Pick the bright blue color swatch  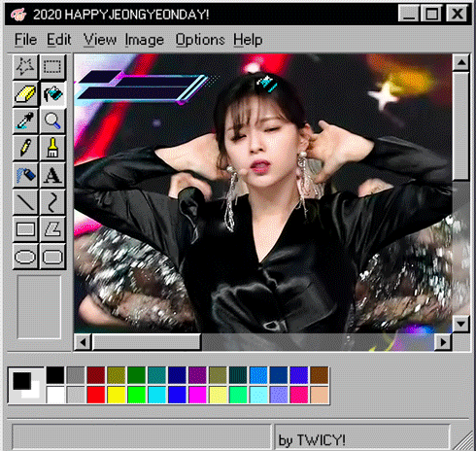177,395
